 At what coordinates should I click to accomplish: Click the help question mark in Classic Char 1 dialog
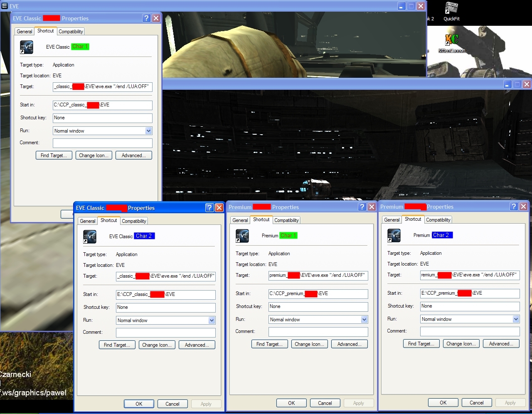pos(146,18)
